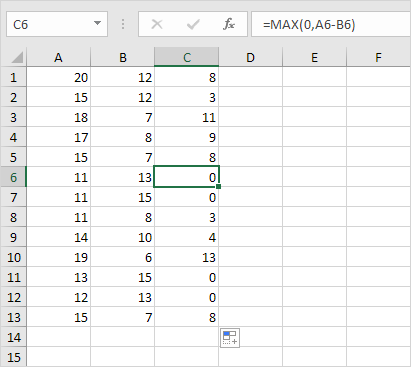
Task: Select row 6 header
Action: coord(13,177)
